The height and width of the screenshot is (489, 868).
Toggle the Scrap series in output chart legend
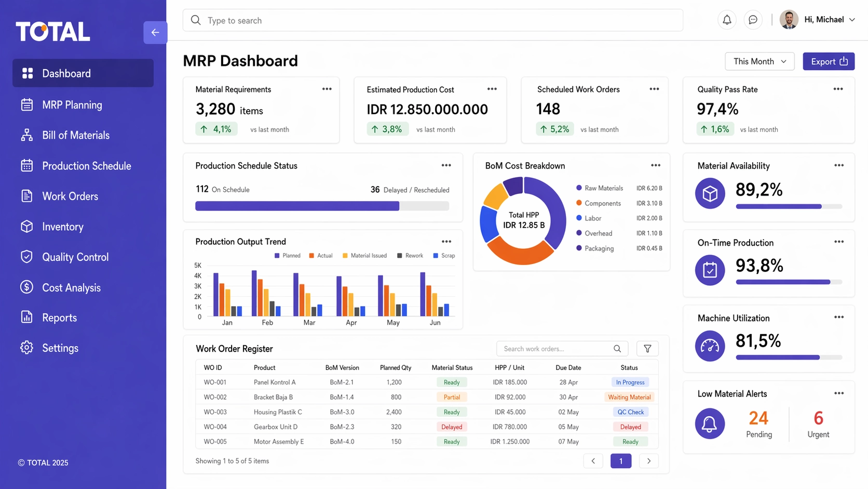[444, 256]
